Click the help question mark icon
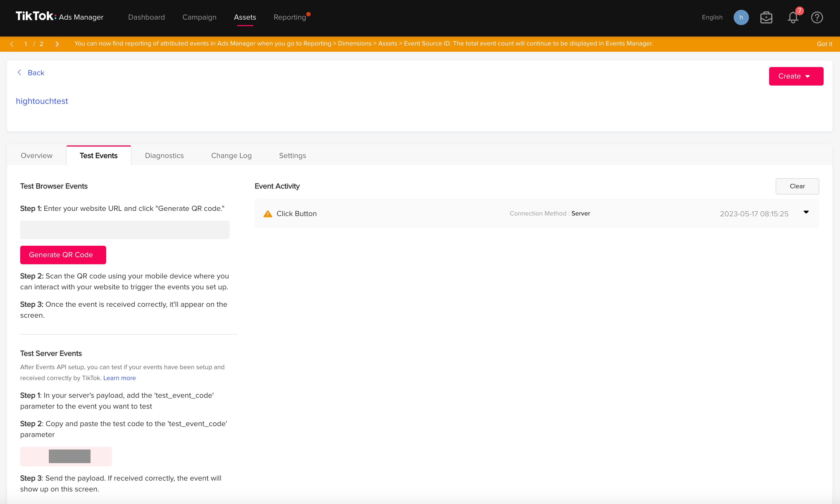The width and height of the screenshot is (840, 504). click(x=817, y=17)
